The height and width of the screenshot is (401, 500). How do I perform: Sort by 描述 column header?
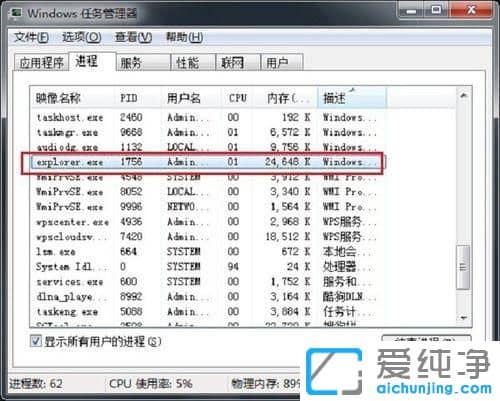(x=352, y=98)
